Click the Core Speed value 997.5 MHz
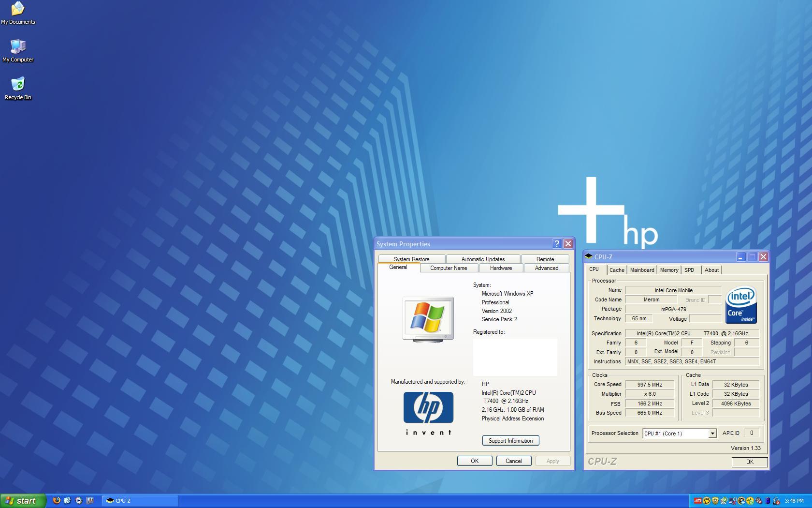Viewport: 812px width, 508px height. (x=650, y=385)
